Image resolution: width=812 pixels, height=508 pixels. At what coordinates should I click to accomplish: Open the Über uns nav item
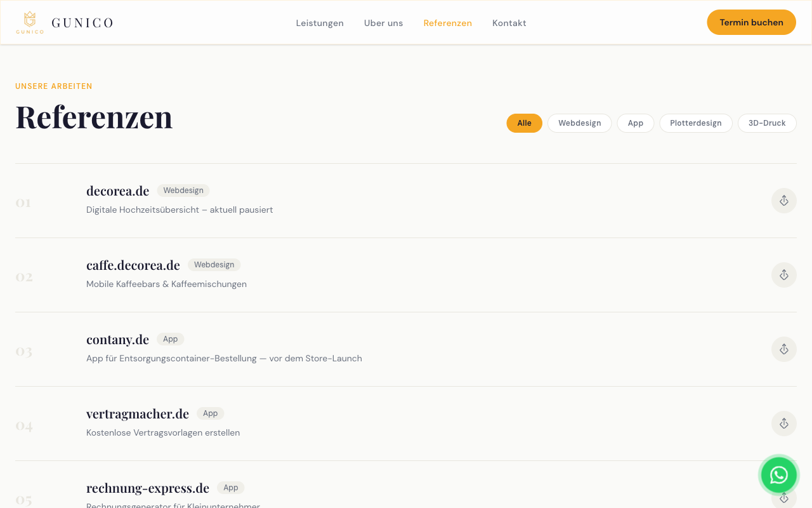click(383, 23)
